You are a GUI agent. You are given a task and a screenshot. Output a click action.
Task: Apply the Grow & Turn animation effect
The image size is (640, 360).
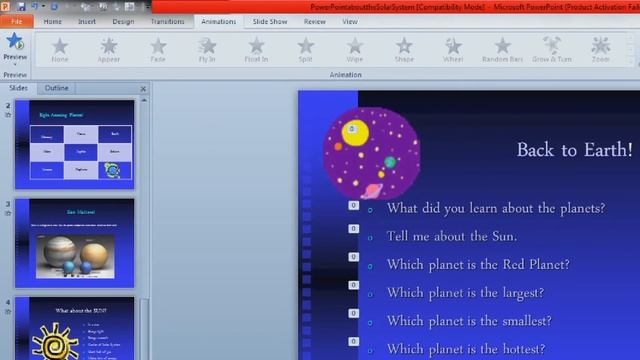pyautogui.click(x=552, y=50)
